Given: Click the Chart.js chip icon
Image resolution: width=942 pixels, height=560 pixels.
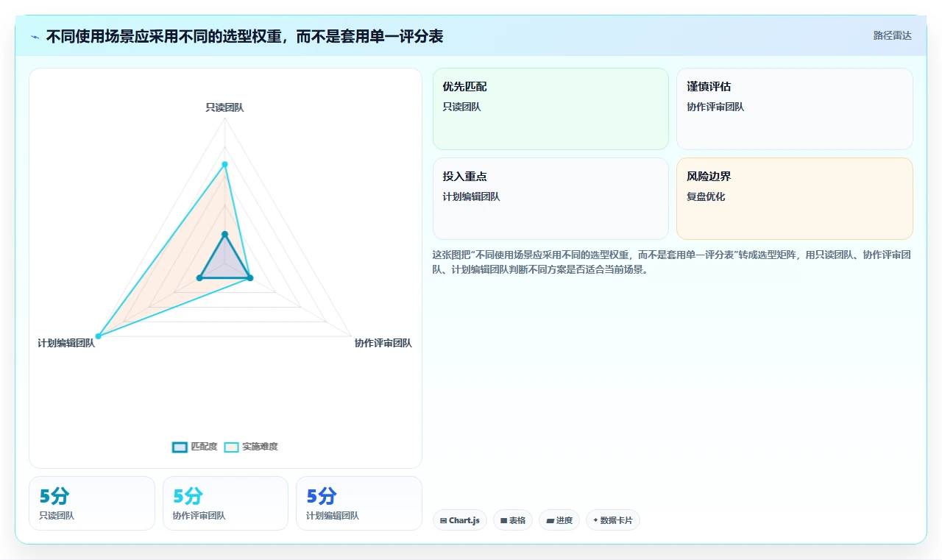Looking at the screenshot, I should 443,520.
